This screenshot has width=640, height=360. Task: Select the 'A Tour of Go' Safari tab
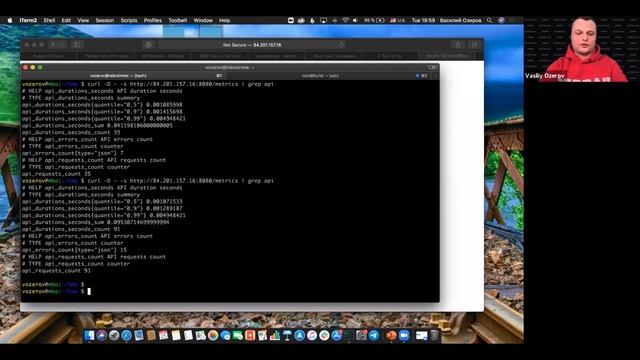tap(389, 56)
